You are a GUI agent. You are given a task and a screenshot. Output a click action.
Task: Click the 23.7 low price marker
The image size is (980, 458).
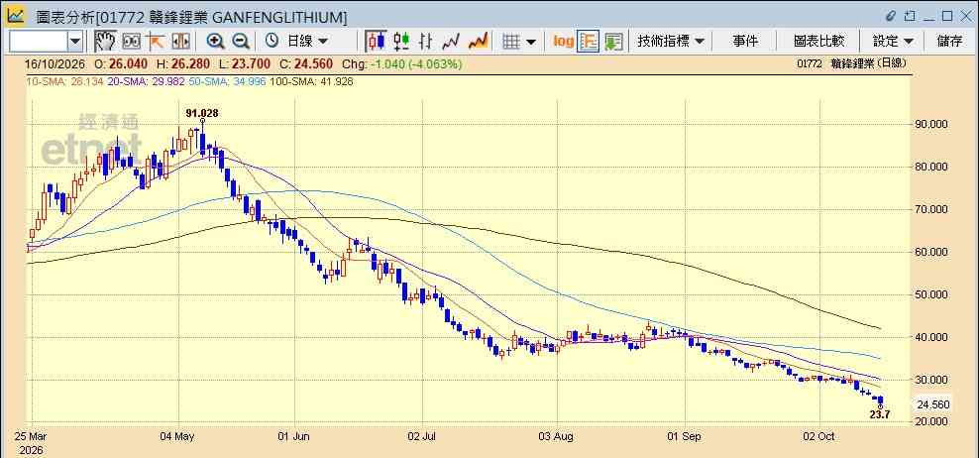[880, 414]
